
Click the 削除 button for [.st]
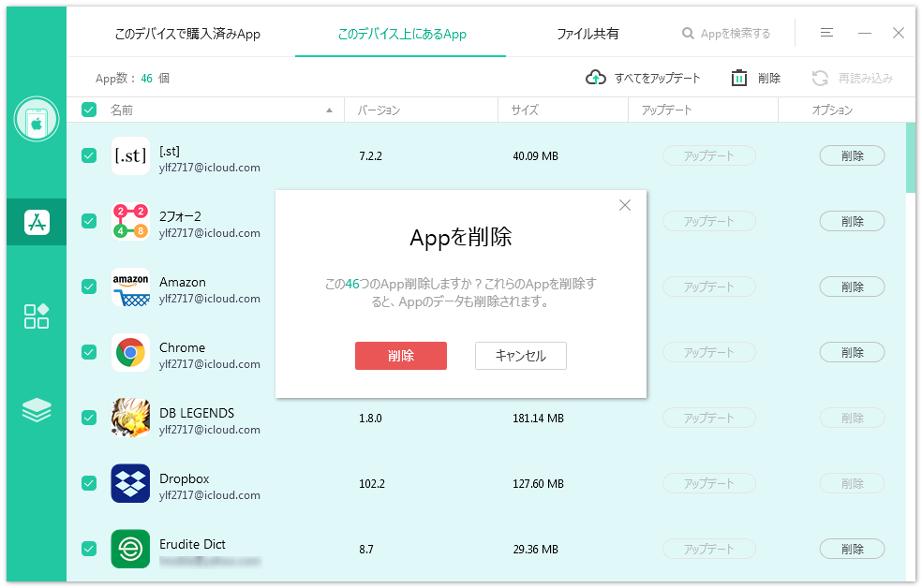(852, 155)
